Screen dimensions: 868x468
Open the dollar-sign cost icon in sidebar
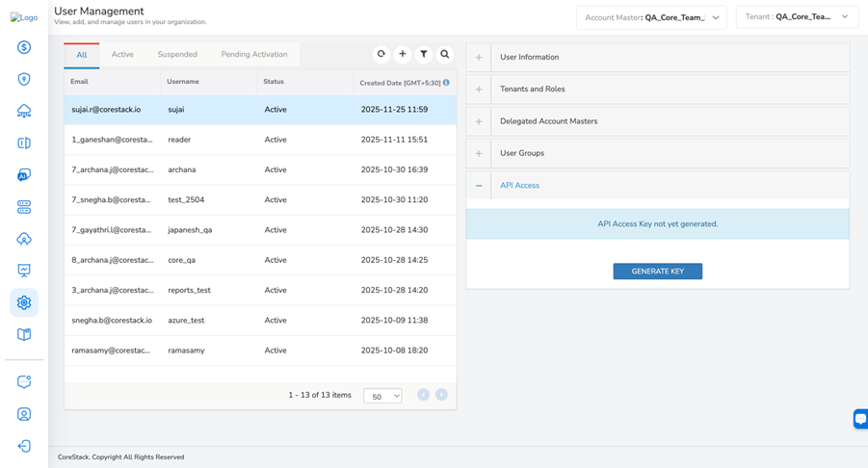coord(24,47)
